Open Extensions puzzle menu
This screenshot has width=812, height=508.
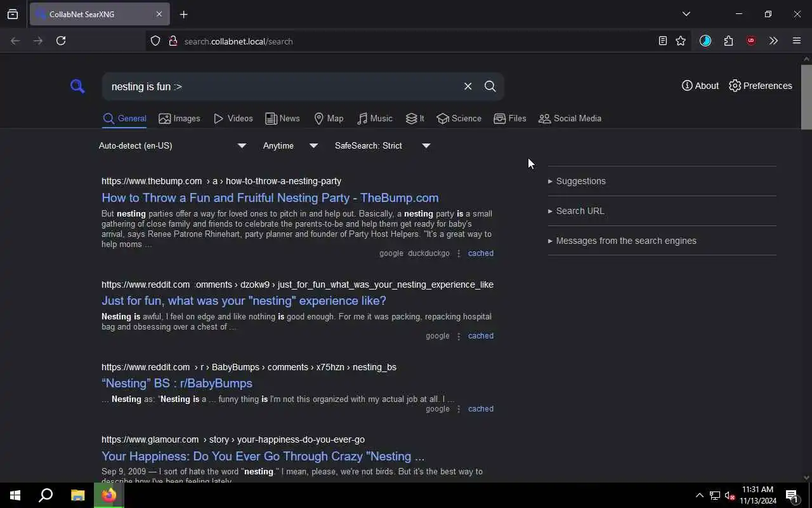pyautogui.click(x=728, y=41)
